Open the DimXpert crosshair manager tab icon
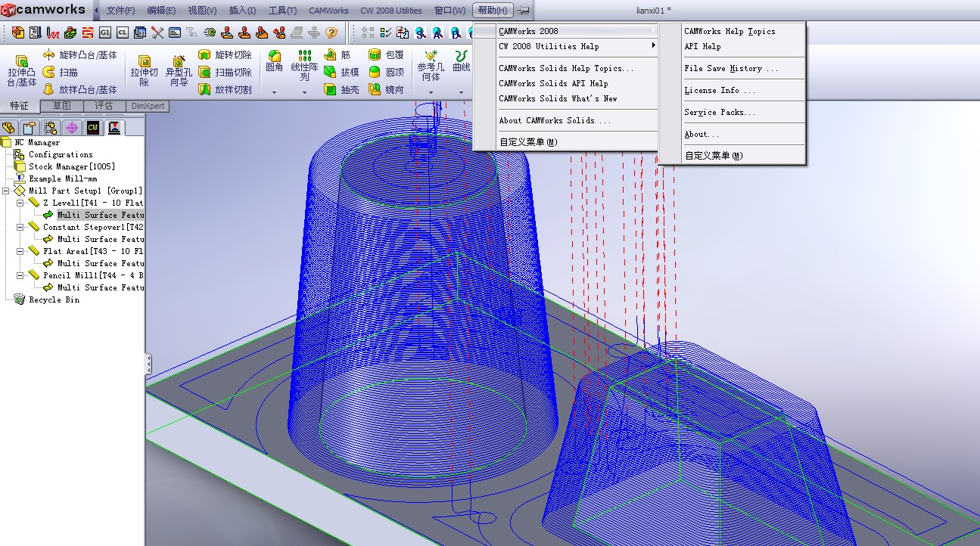This screenshot has height=546, width=980. pos(72,128)
